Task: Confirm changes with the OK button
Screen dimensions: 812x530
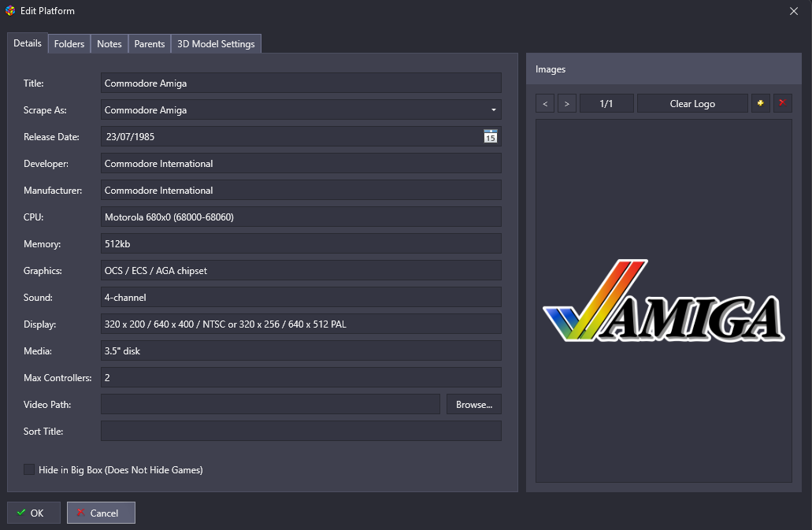Action: (34, 513)
